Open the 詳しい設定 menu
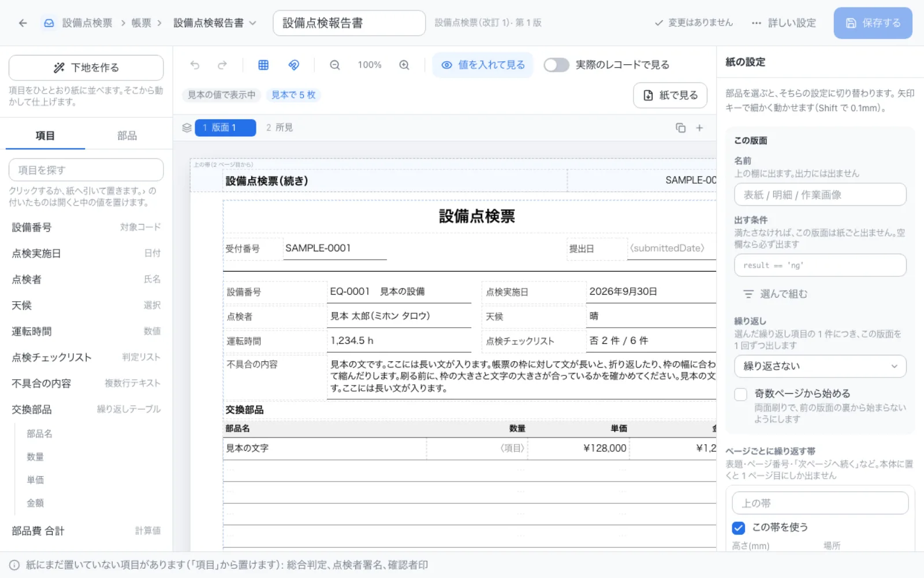The width and height of the screenshot is (924, 578). pos(784,23)
